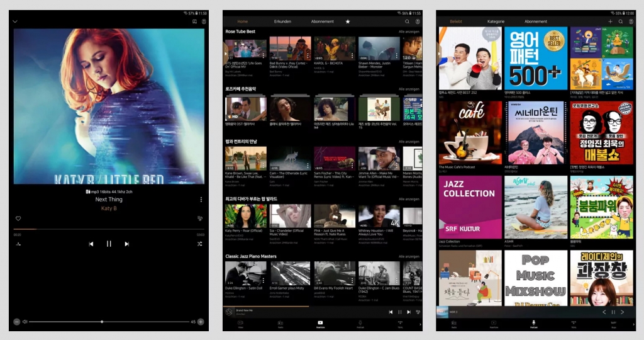
Task: Show all videos in Rose Tube Best
Action: point(409,31)
